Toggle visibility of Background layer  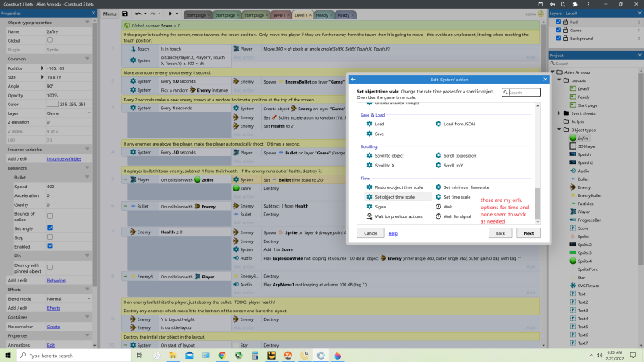pyautogui.click(x=559, y=38)
